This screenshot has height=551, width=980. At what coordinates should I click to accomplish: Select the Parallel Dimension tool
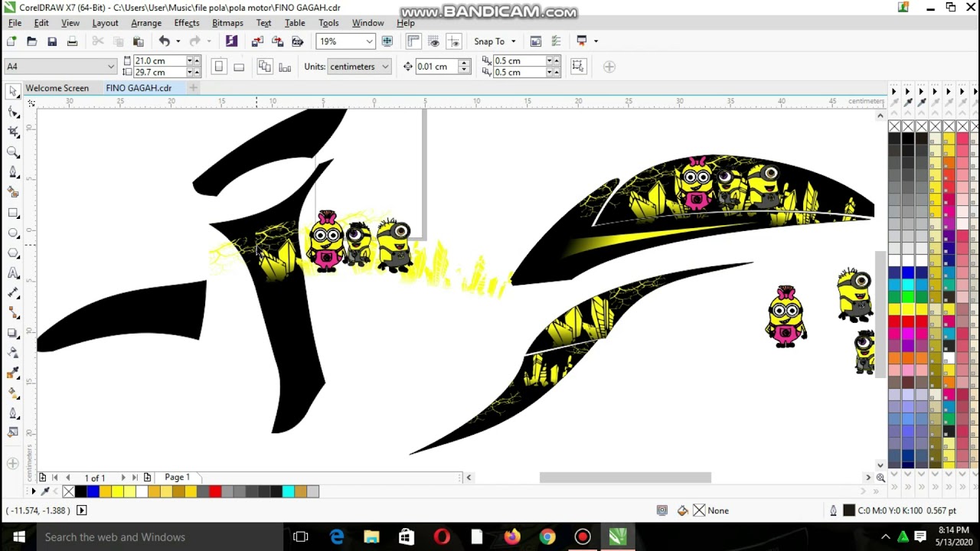[13, 293]
